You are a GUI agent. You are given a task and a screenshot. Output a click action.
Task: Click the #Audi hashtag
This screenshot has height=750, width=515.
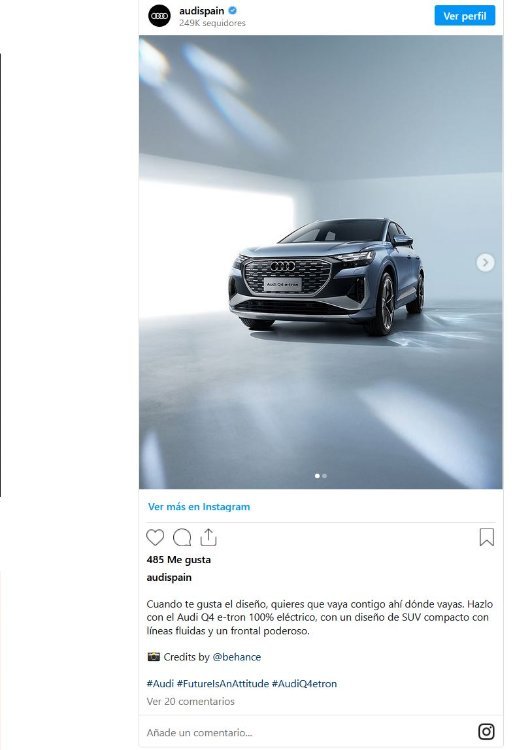click(x=160, y=684)
